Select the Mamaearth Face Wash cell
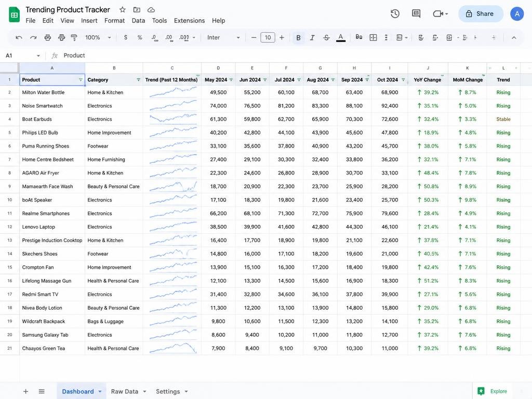Screen dimensions: 532x399 pyautogui.click(x=52, y=187)
